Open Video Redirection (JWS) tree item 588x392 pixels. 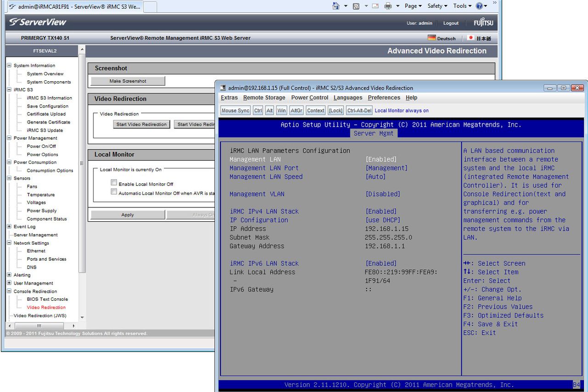pos(40,316)
